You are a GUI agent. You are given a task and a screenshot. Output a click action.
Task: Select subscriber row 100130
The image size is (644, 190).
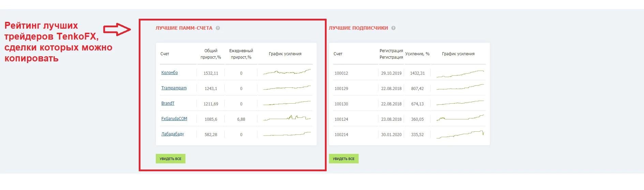409,104
